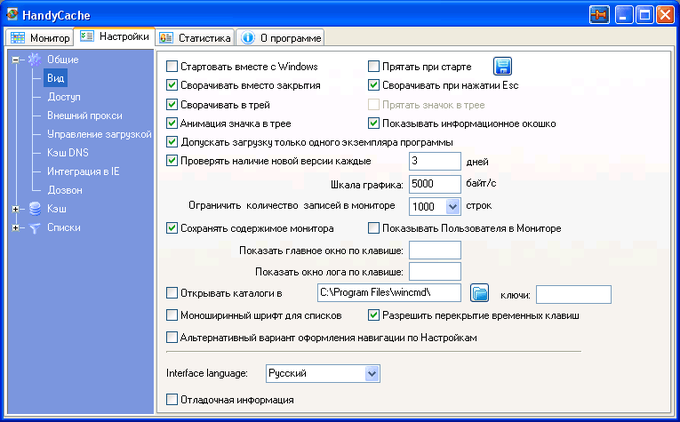This screenshot has width=680, height=422.
Task: Switch to the Монитор tab
Action: tap(39, 38)
